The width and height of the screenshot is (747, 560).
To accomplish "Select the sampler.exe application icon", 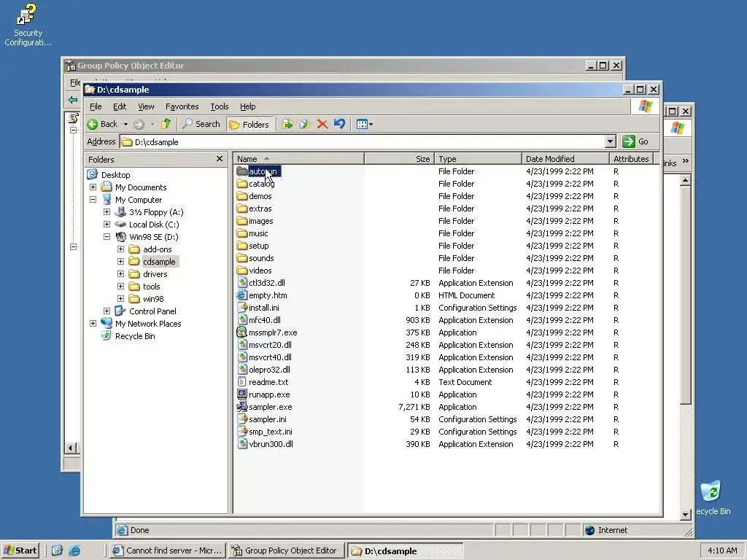I will point(242,407).
